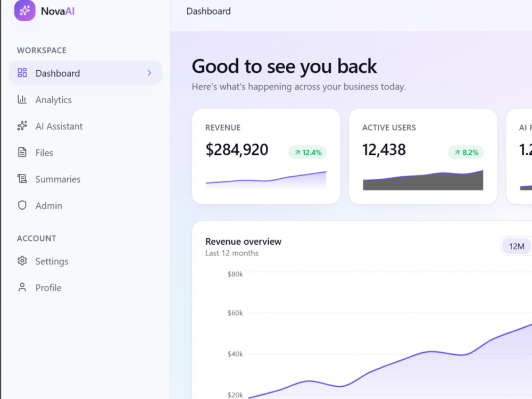Click the REVENUE card label
532x399 pixels.
tap(223, 128)
